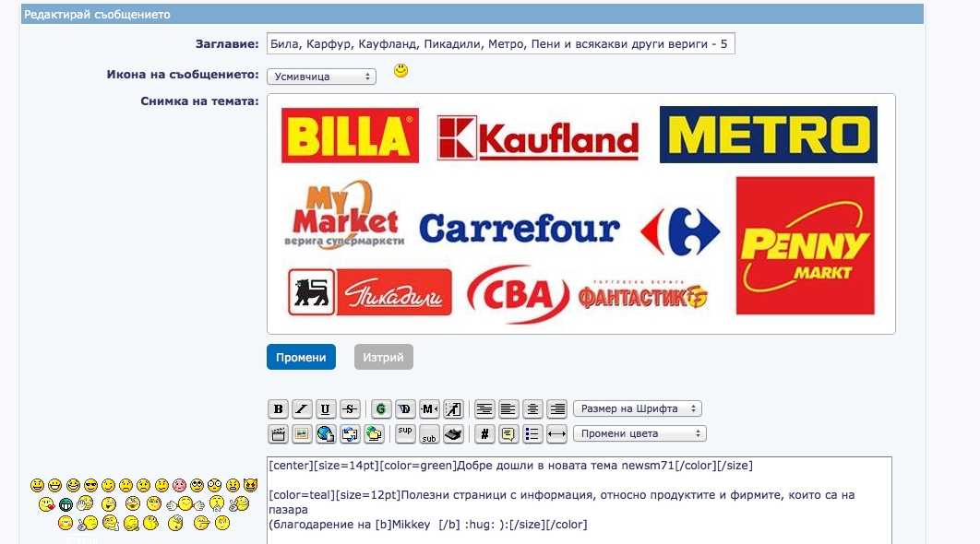
Task: Insert a list using the list icon
Action: coord(532,433)
